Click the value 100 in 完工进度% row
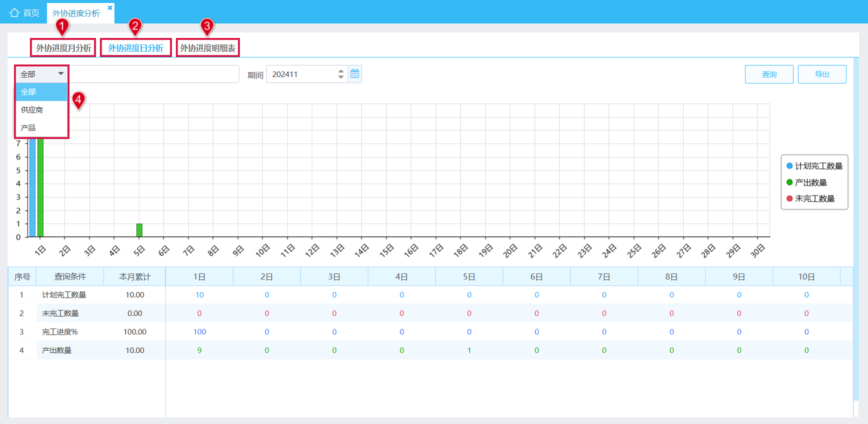The height and width of the screenshot is (424, 868). 200,332
